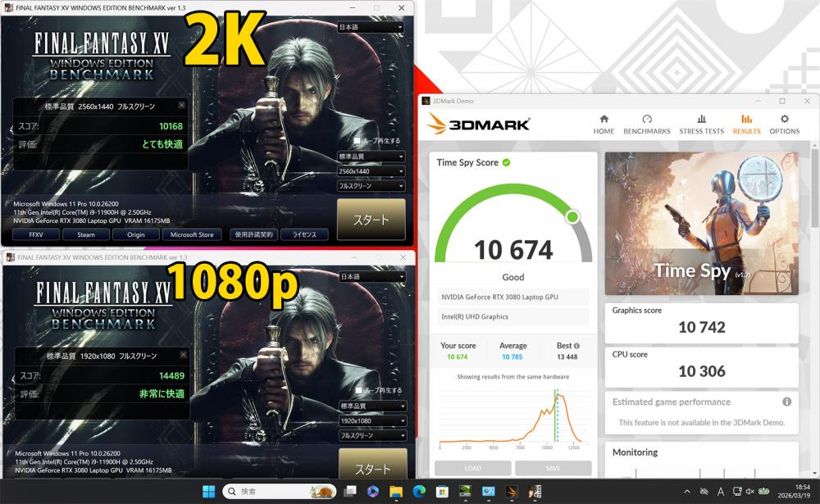Close the 2560x1440 score result panel
The height and width of the screenshot is (504, 820).
point(181,105)
